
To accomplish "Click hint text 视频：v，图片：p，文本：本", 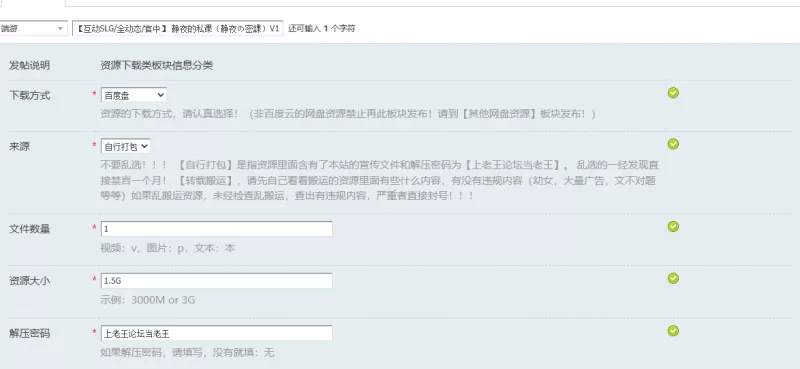I will pyautogui.click(x=168, y=248).
